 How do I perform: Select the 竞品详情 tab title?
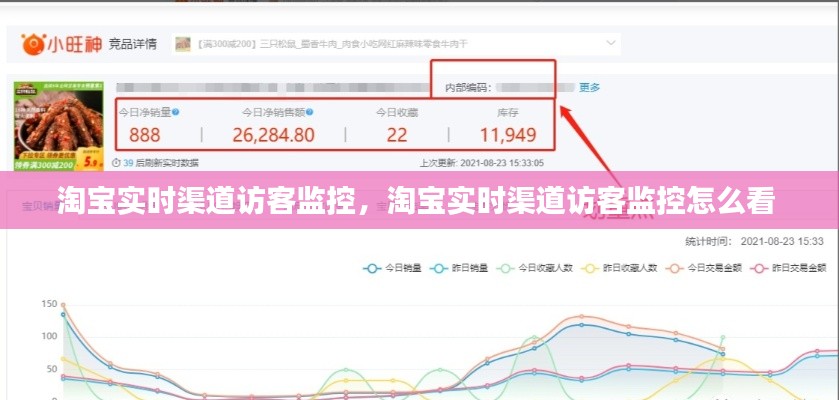coord(132,45)
